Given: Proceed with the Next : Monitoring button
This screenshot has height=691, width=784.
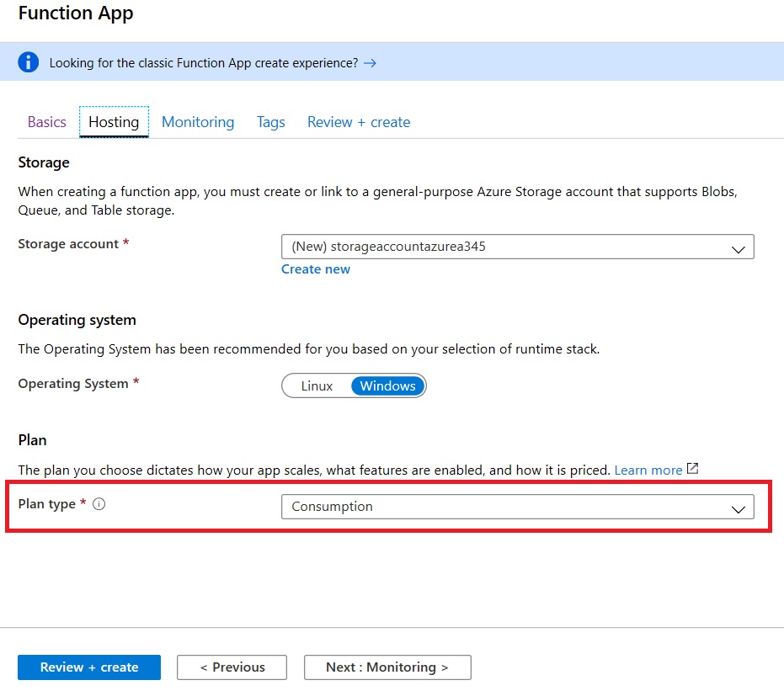Looking at the screenshot, I should tap(387, 667).
